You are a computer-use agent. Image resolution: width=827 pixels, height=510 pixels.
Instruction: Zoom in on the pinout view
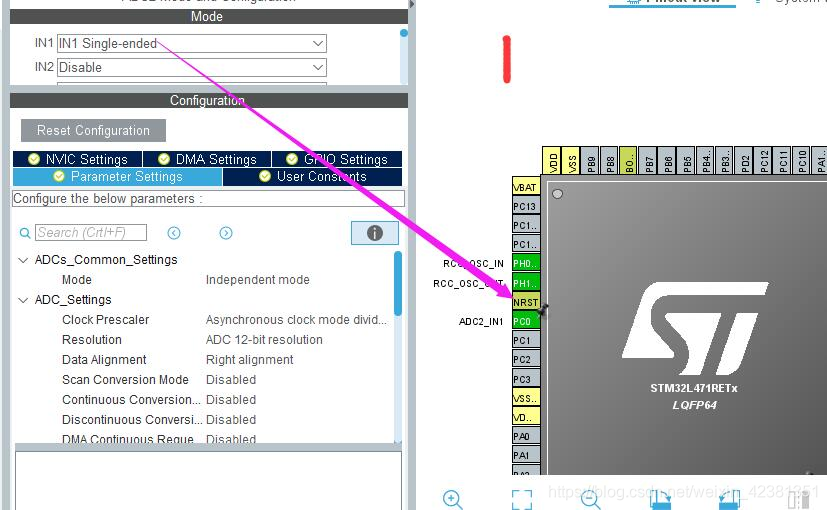pyautogui.click(x=453, y=499)
